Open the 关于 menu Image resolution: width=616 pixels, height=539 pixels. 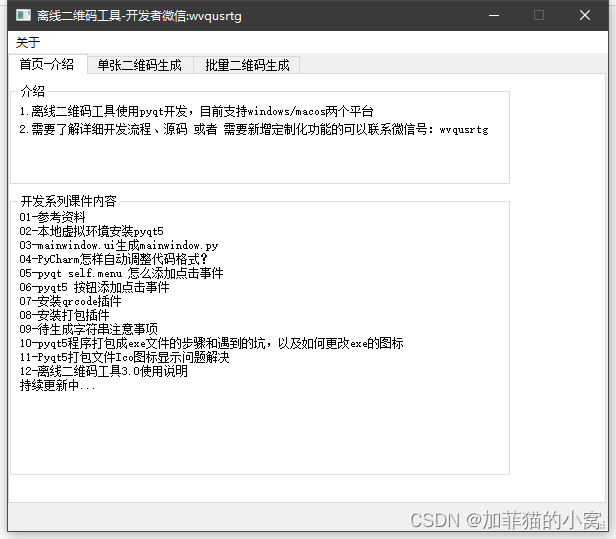pyautogui.click(x=28, y=42)
